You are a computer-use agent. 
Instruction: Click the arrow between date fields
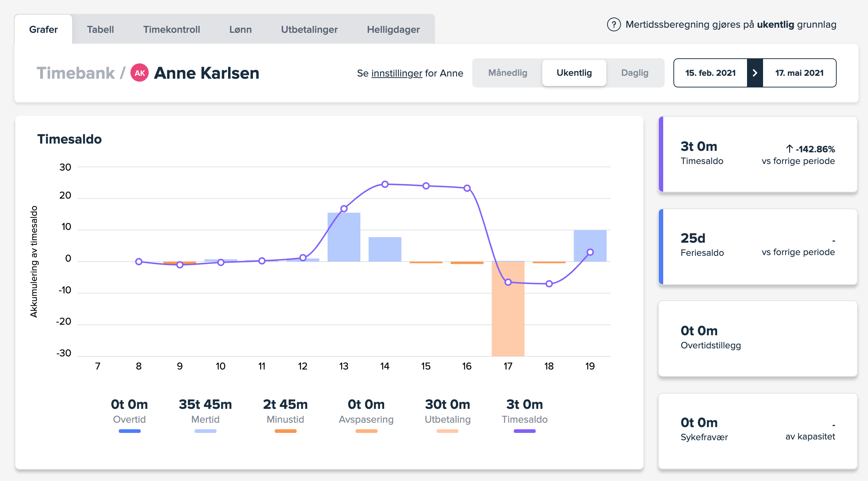coord(755,73)
